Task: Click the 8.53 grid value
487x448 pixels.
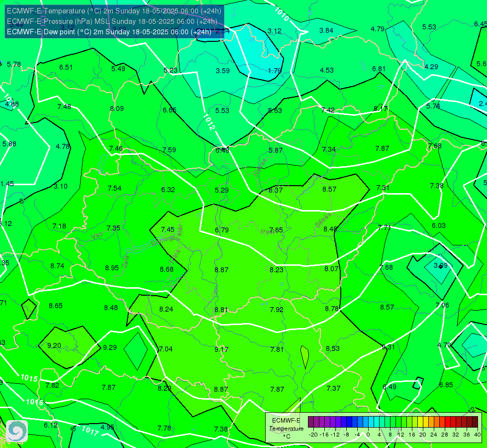Action: tap(333, 349)
